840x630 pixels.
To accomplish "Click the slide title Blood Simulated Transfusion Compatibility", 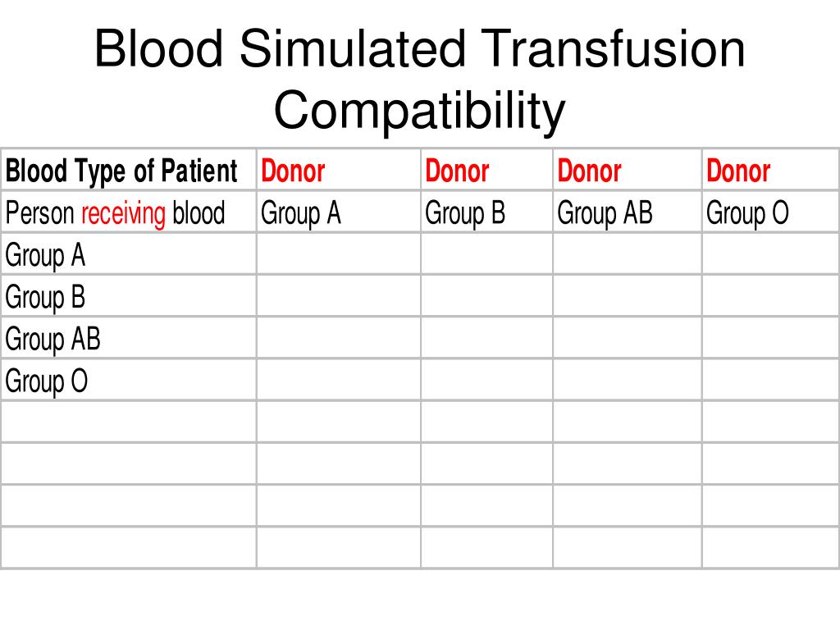I will point(419,78).
